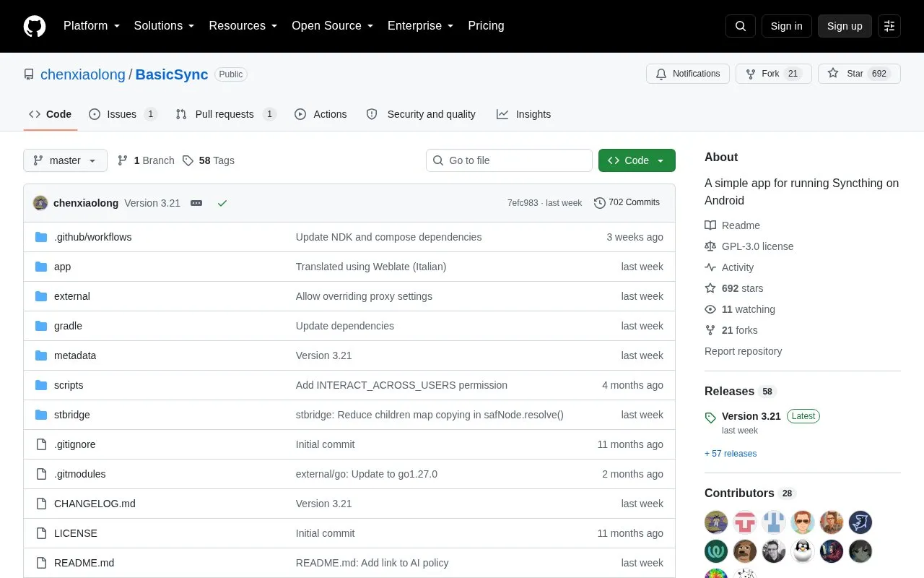Screen dimensions: 924x578
Task: Open the 1 Branch link
Action: (146, 160)
